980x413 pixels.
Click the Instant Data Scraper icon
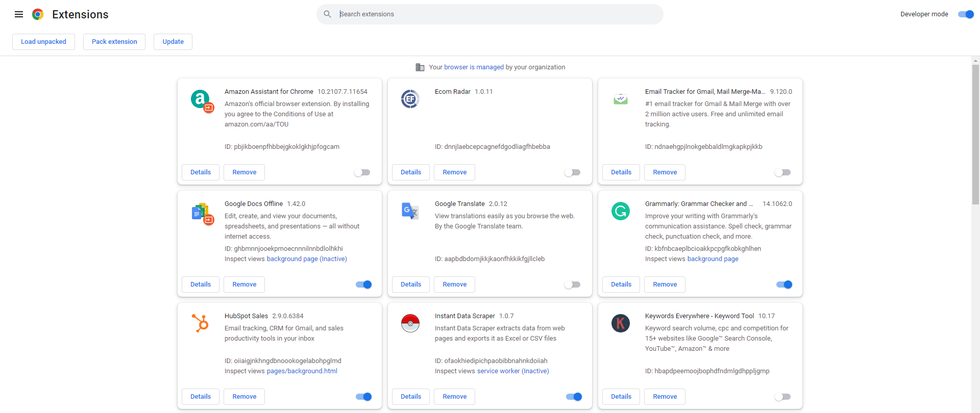click(x=410, y=323)
